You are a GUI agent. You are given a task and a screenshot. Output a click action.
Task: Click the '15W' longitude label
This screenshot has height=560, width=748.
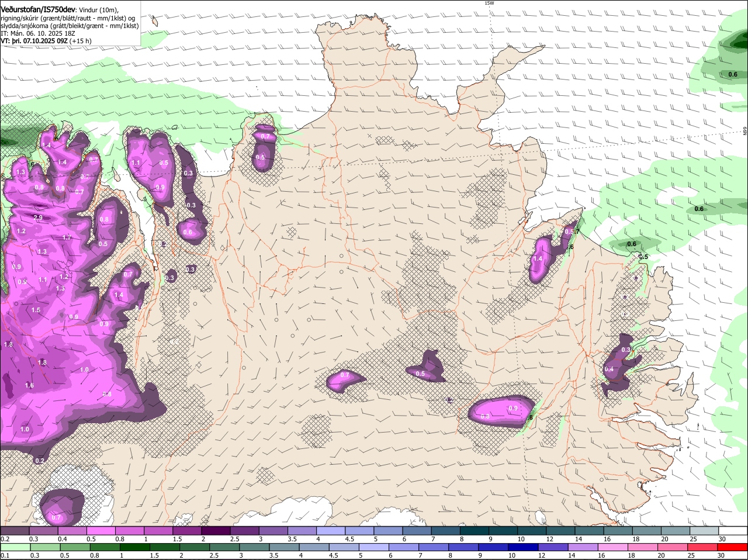[x=490, y=3]
